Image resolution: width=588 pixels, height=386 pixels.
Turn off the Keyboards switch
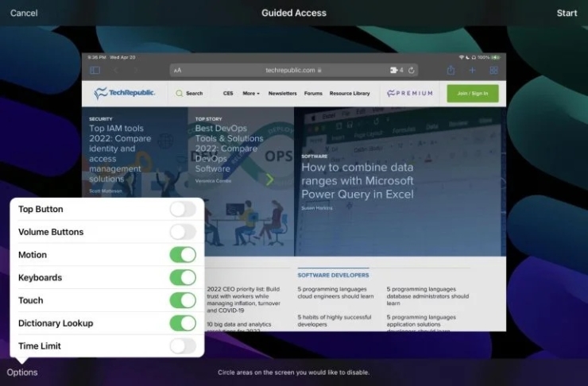tap(182, 277)
